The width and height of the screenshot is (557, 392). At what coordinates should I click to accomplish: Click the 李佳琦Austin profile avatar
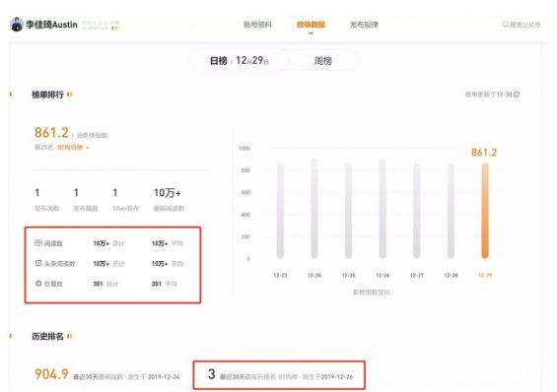pyautogui.click(x=17, y=25)
